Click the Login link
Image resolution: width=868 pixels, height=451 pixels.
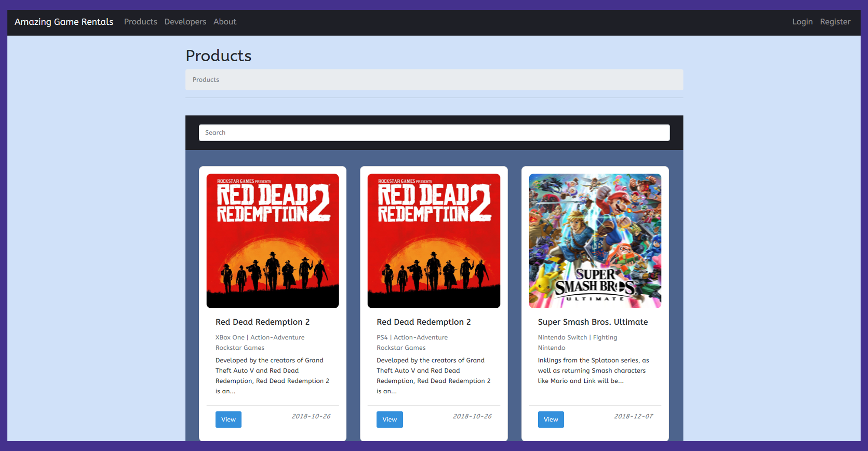[802, 22]
